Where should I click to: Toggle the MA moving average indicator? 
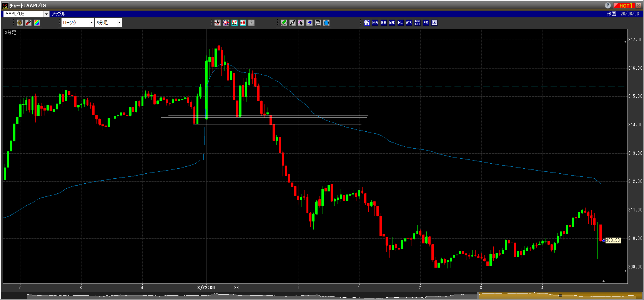[x=375, y=23]
